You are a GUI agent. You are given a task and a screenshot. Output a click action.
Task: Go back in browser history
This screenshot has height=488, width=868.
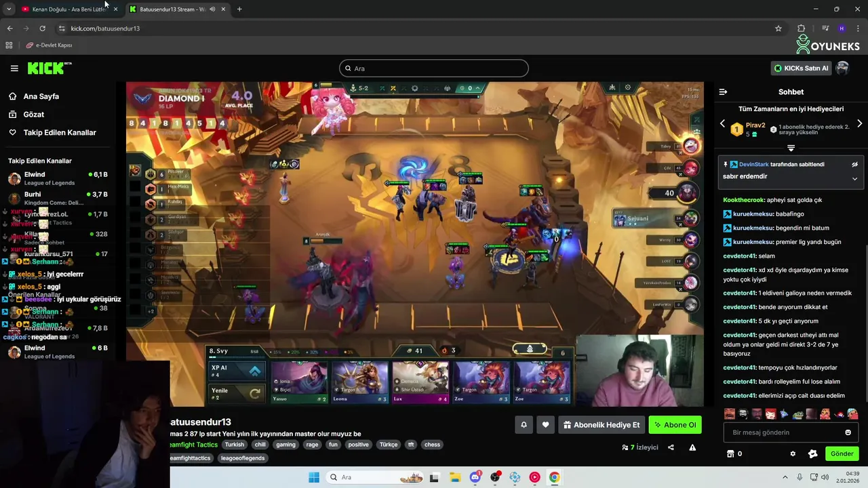(9, 28)
